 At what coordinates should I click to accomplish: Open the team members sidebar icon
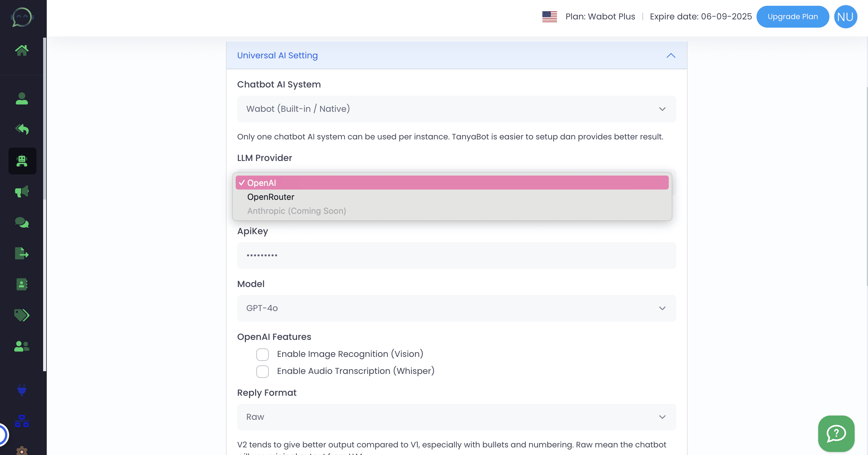(x=22, y=346)
